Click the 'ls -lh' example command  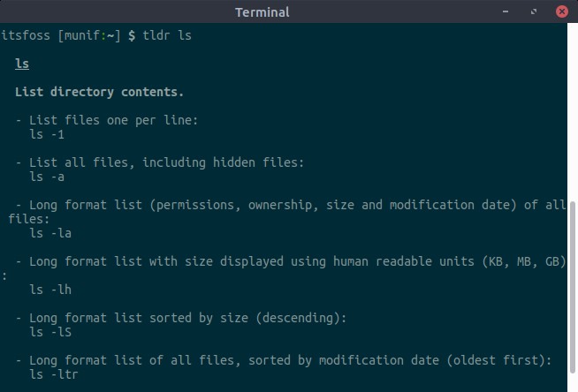tap(50, 290)
